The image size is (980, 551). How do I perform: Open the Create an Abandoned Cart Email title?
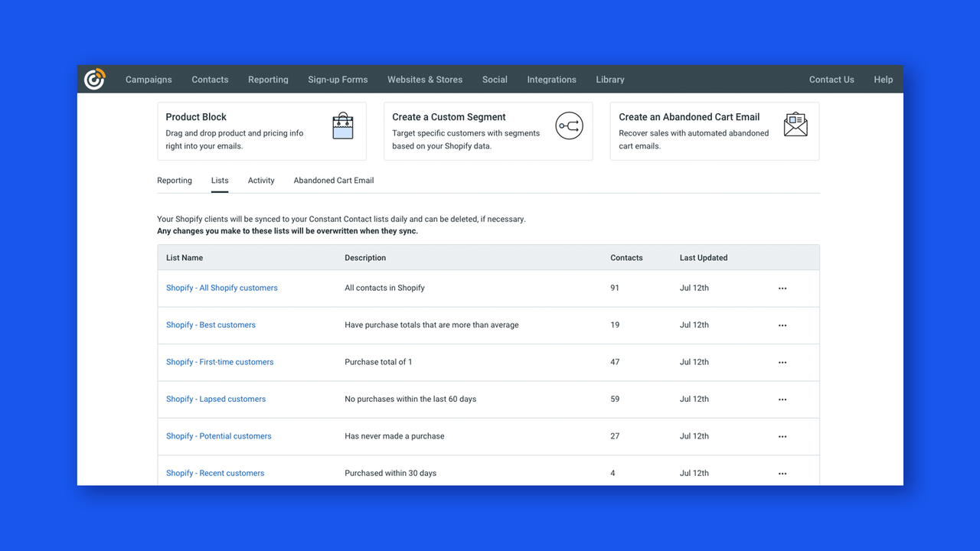pos(689,117)
